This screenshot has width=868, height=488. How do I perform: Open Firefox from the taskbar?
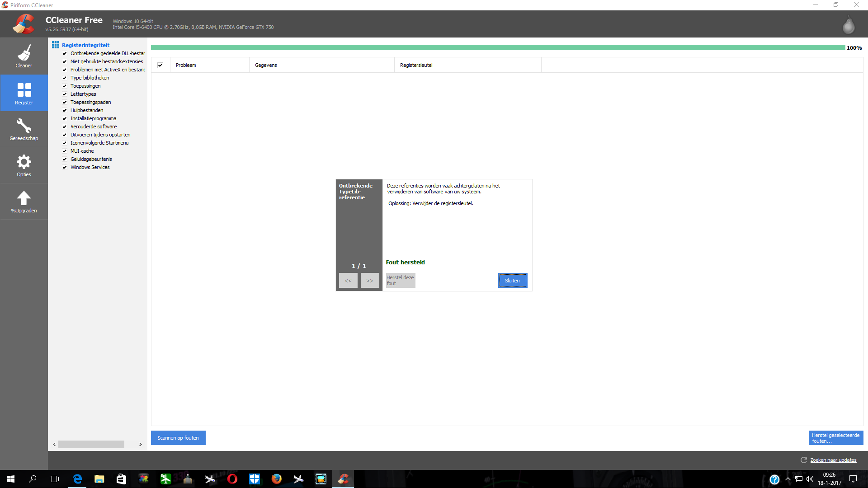click(277, 479)
